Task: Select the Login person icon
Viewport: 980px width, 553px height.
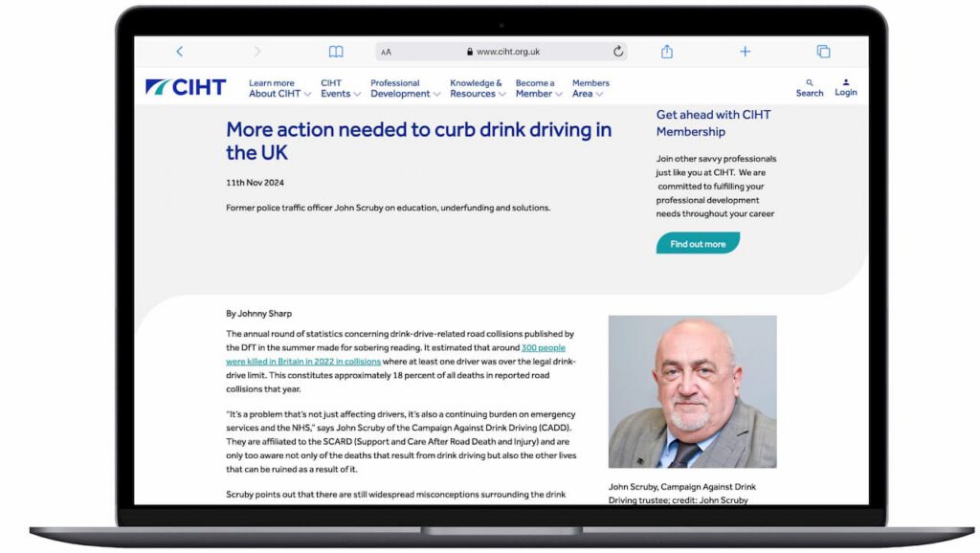Action: [845, 86]
